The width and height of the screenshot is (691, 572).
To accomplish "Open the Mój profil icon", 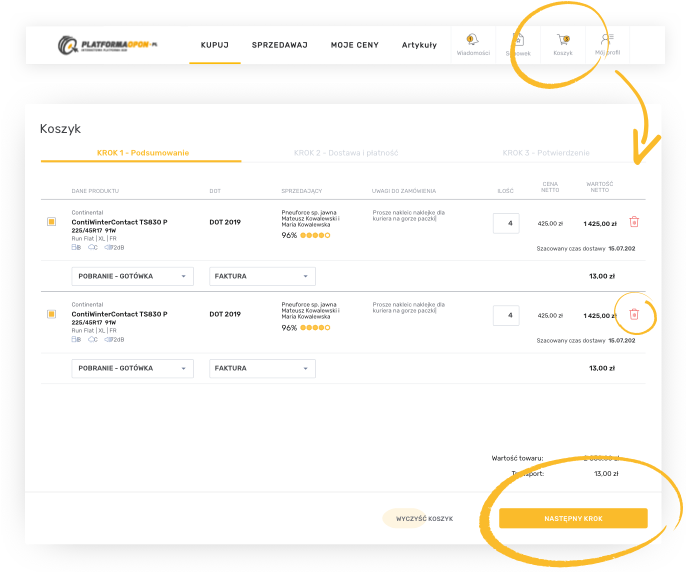I will point(606,42).
